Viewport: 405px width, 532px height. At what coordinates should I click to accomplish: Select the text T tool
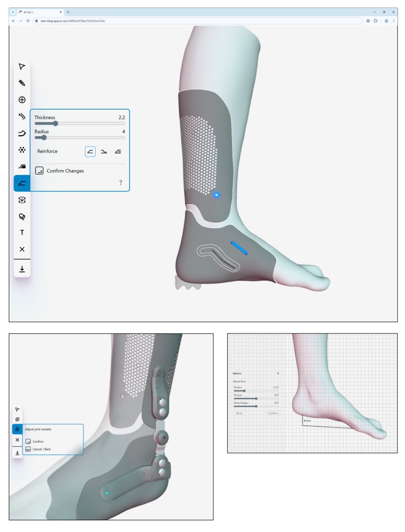(x=22, y=233)
